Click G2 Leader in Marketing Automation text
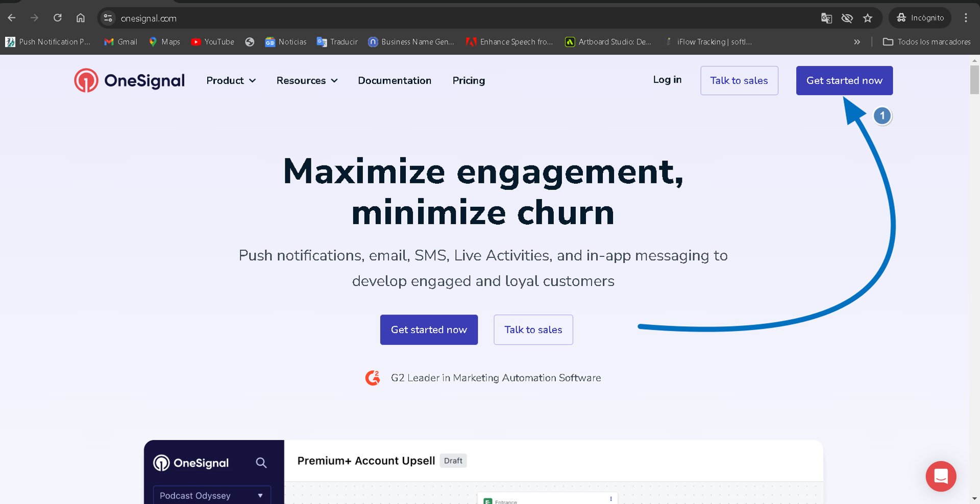 tap(496, 378)
